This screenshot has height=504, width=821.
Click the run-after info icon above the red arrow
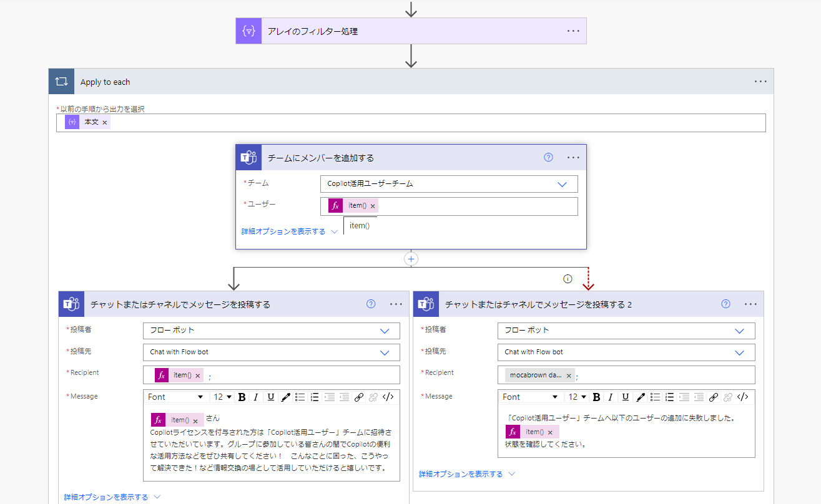[568, 279]
